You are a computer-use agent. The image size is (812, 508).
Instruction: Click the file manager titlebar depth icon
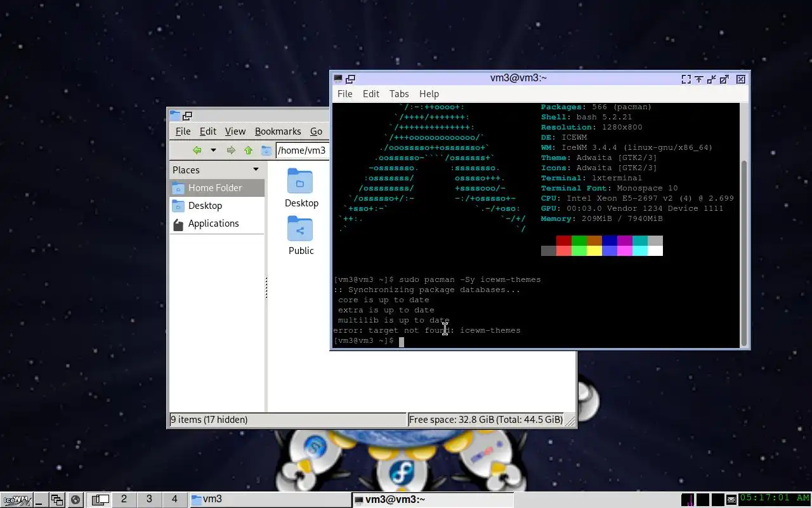pos(187,116)
